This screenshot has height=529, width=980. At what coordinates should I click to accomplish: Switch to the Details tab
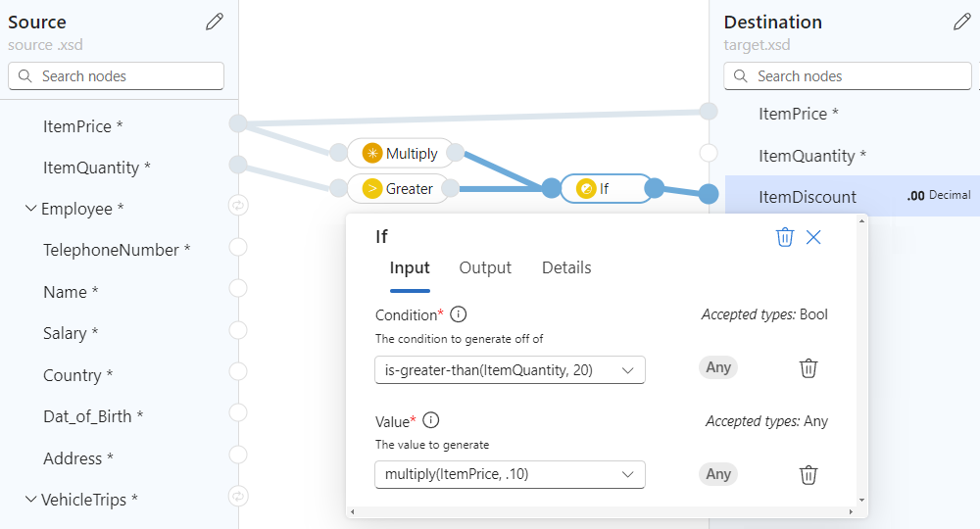point(566,267)
